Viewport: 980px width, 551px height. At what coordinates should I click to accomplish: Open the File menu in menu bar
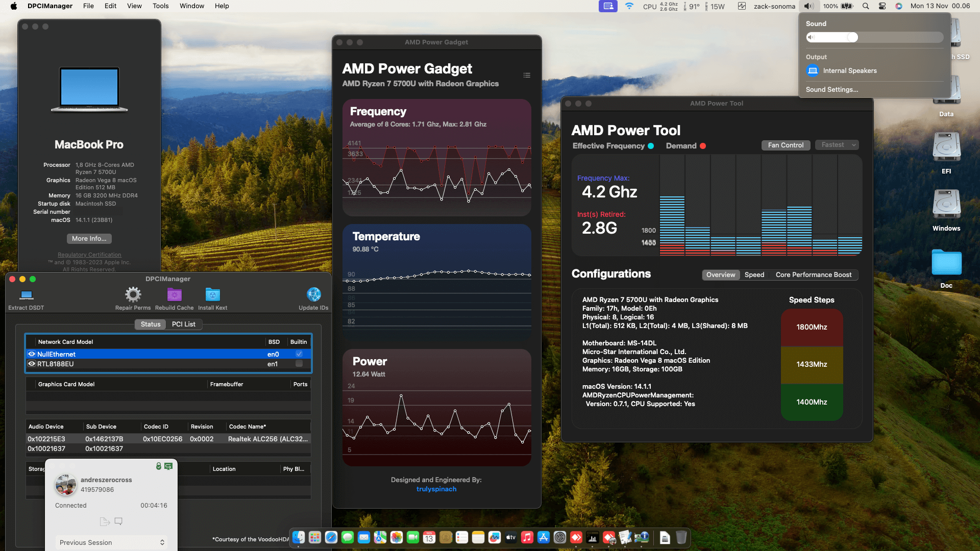pos(88,6)
